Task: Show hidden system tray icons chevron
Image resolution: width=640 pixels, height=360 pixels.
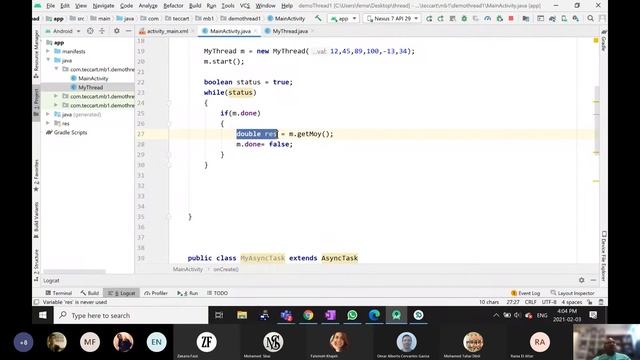Action: point(496,315)
